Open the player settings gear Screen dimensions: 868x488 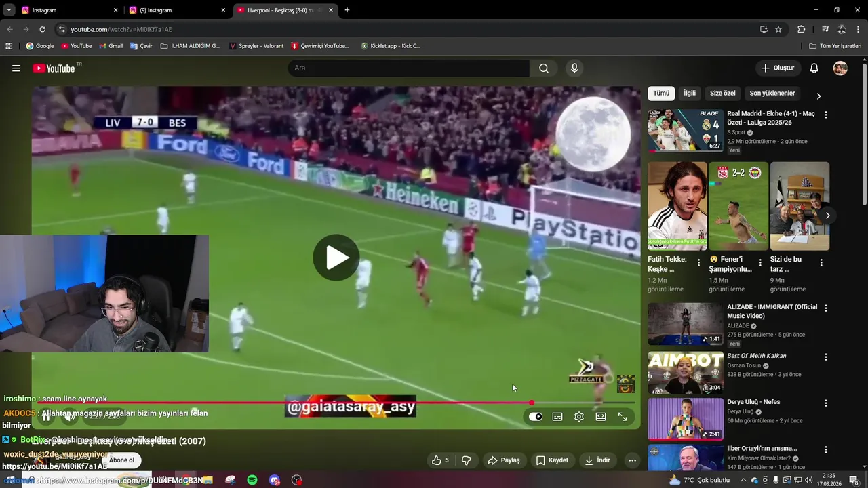pos(579,417)
